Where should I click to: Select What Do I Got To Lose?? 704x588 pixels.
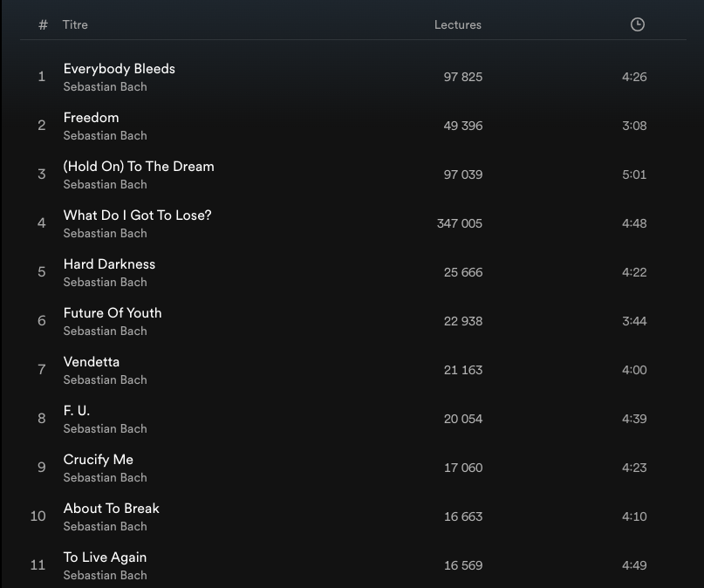pos(137,215)
